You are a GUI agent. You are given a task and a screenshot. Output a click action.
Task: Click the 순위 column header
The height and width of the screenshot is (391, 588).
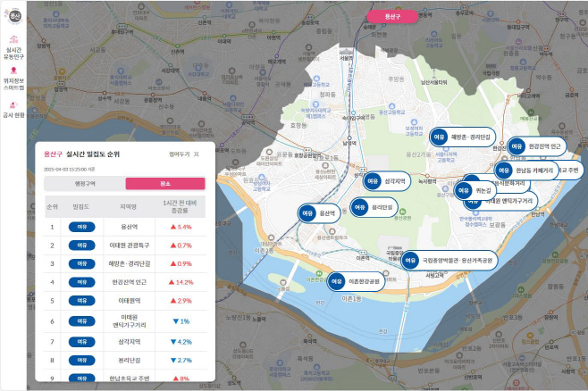[52, 207]
